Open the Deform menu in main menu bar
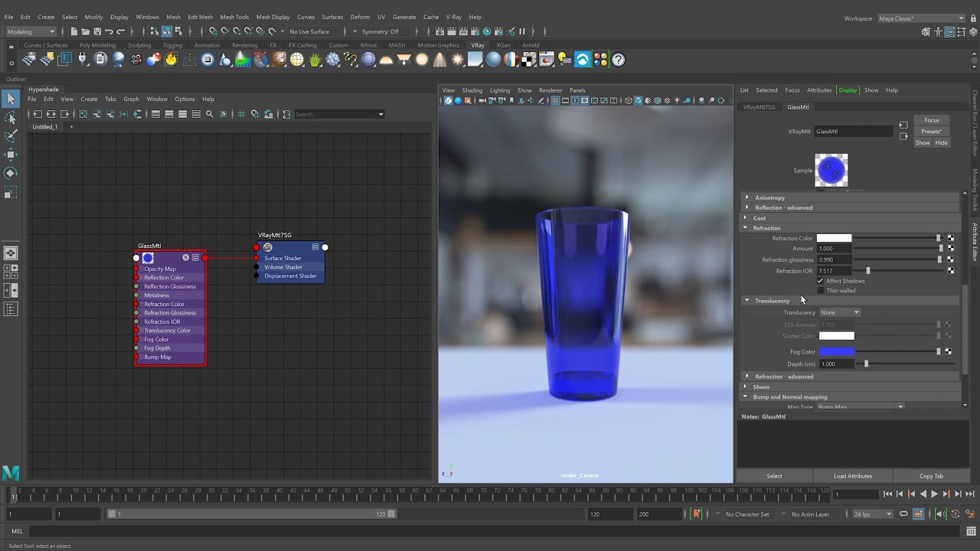This screenshot has width=980, height=551. 360,17
